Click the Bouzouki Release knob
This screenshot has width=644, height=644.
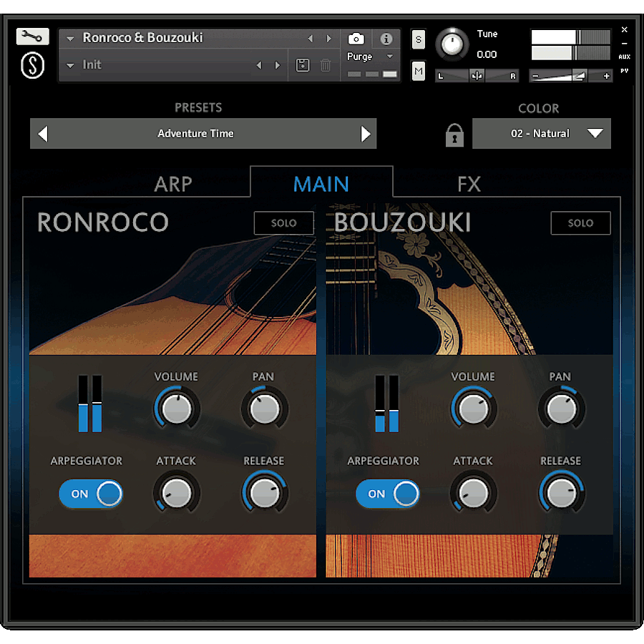(x=562, y=492)
